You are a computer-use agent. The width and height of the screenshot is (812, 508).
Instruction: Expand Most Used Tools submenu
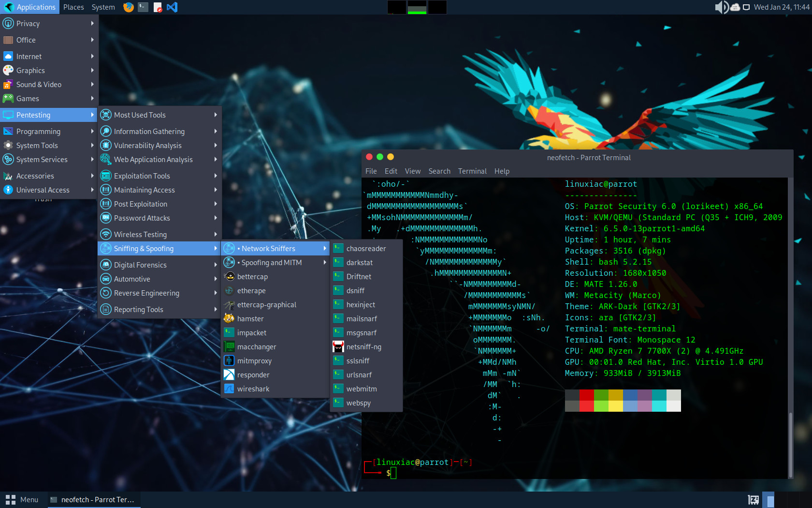pos(159,115)
